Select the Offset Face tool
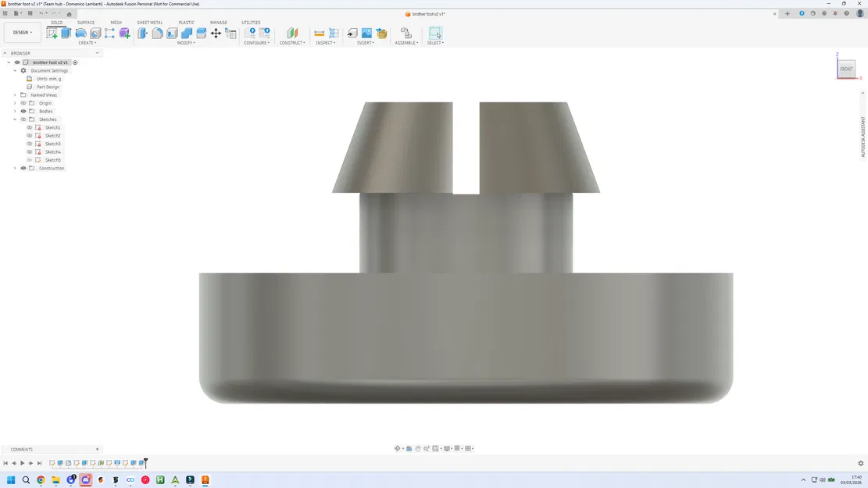Viewport: 868px width, 488px height. (201, 34)
